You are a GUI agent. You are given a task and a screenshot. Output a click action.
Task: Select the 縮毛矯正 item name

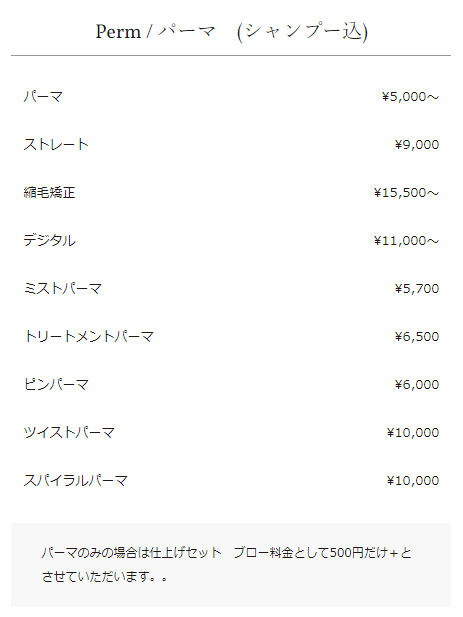pos(49,192)
